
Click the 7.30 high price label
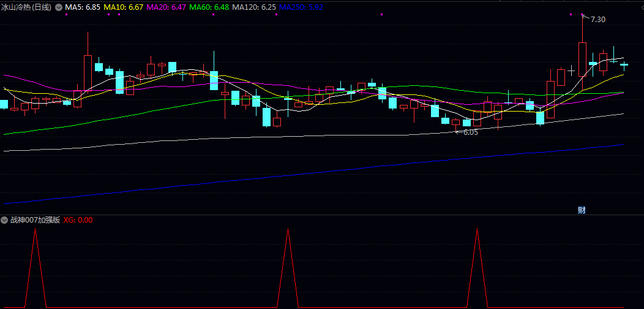click(597, 20)
